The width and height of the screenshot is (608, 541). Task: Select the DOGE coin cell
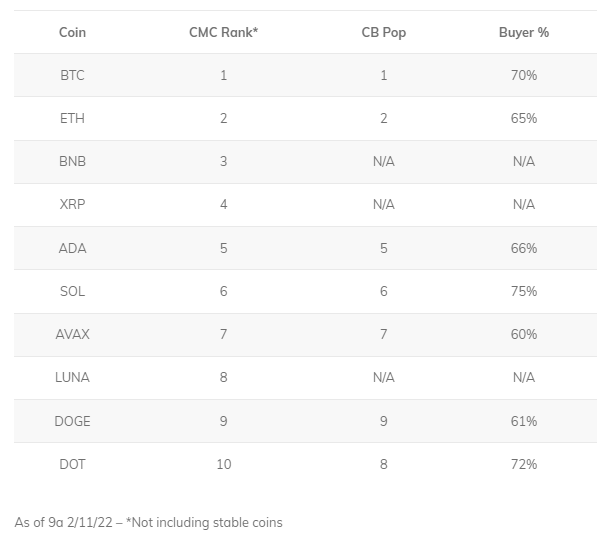72,421
